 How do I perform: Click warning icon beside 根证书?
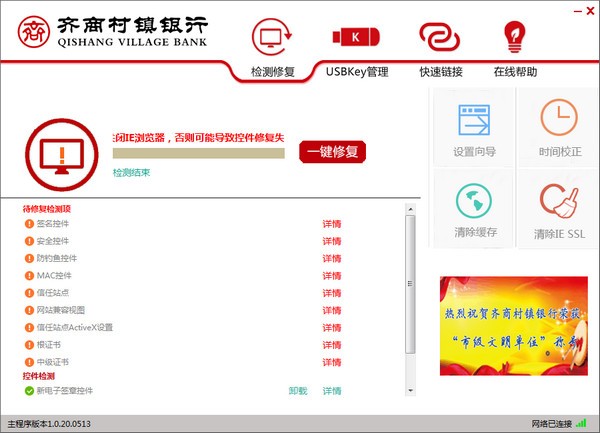29,345
